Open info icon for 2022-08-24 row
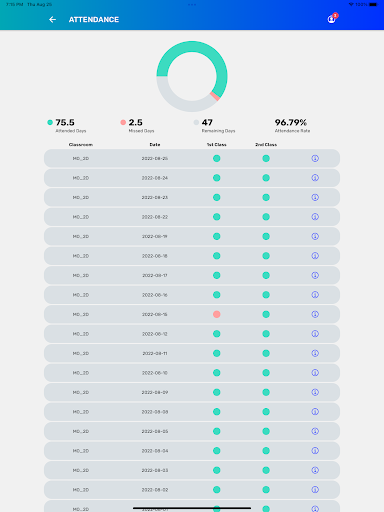The width and height of the screenshot is (384, 512). point(315,178)
